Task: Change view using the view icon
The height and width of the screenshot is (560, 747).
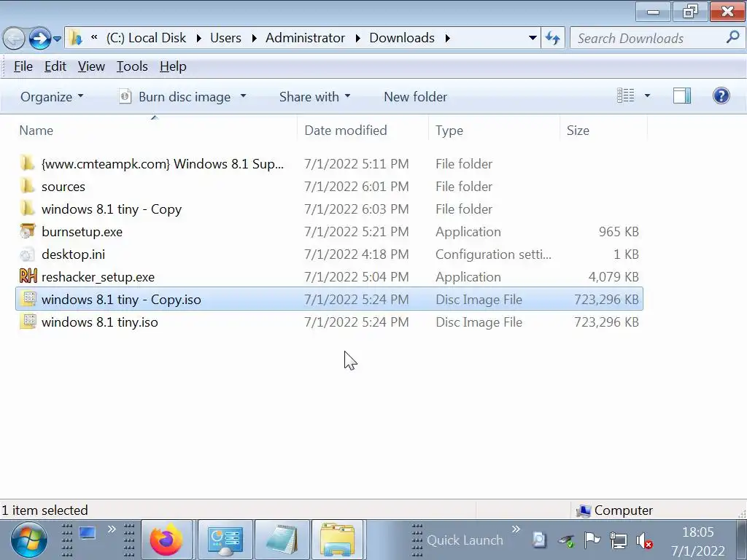Action: 625,96
